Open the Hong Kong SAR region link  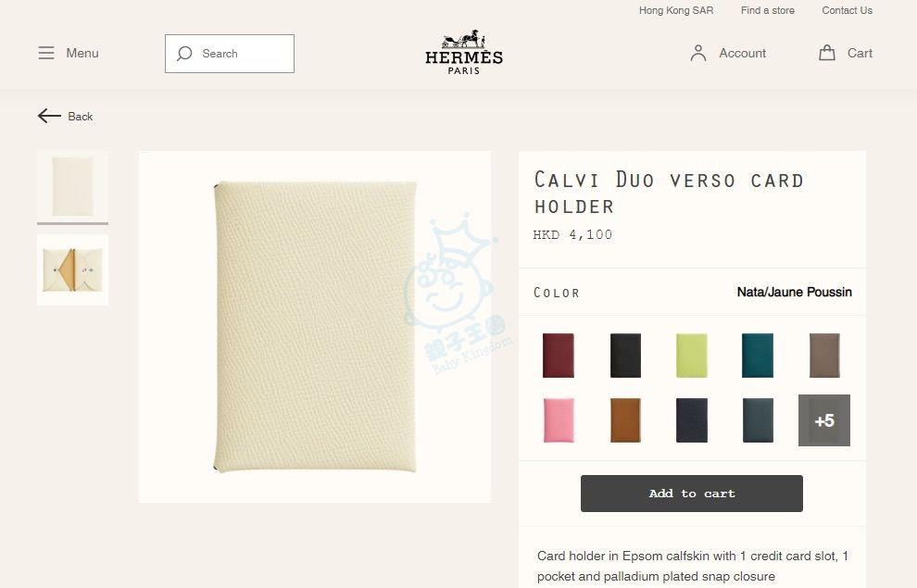click(x=676, y=10)
